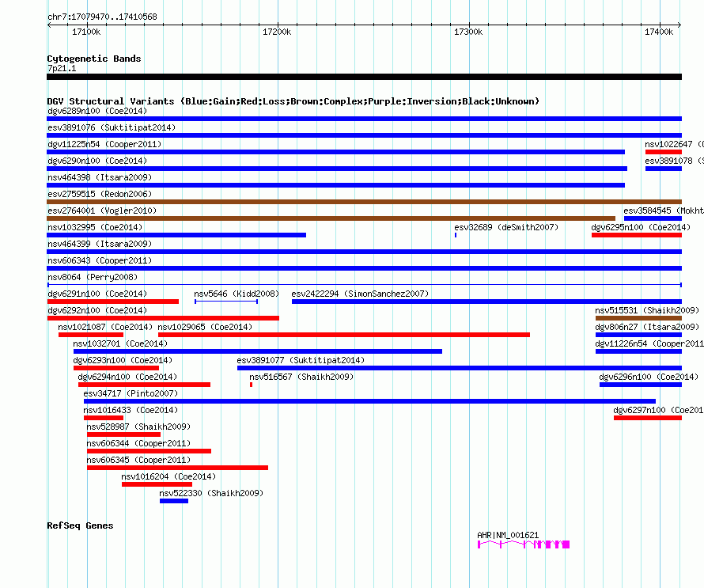This screenshot has width=704, height=588.
Task: Click the dgv6289n100 (Coe2014) blue gain bar
Action: tap(364, 119)
